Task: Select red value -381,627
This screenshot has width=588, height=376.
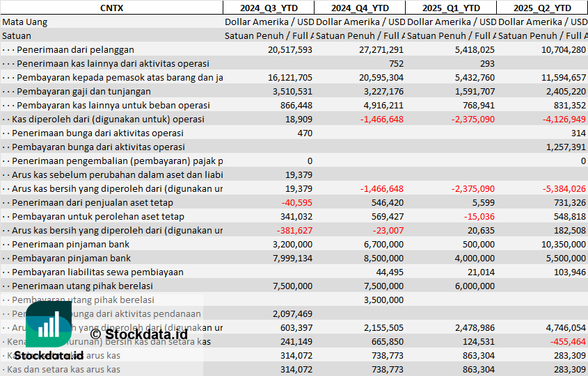Action: coord(294,230)
